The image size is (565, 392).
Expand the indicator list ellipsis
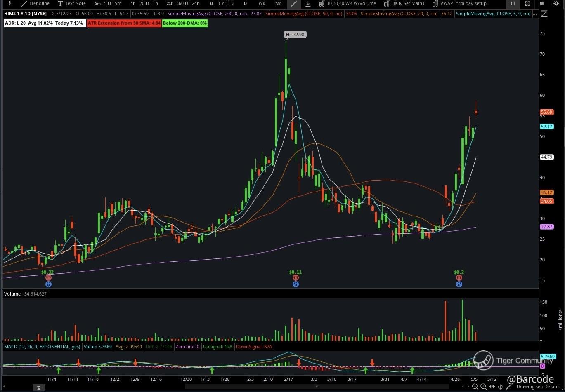click(535, 14)
